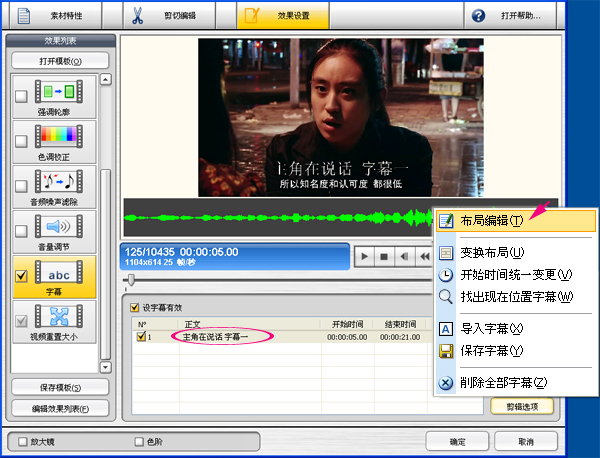Click the 变换布局 layout icon
The width and height of the screenshot is (600, 458).
pos(446,253)
